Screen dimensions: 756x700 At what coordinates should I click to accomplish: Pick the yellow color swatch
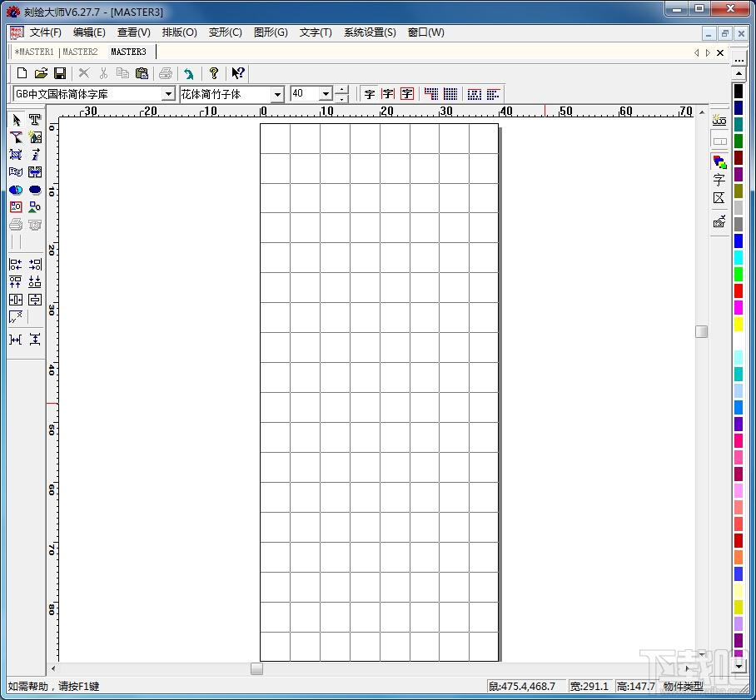[739, 324]
